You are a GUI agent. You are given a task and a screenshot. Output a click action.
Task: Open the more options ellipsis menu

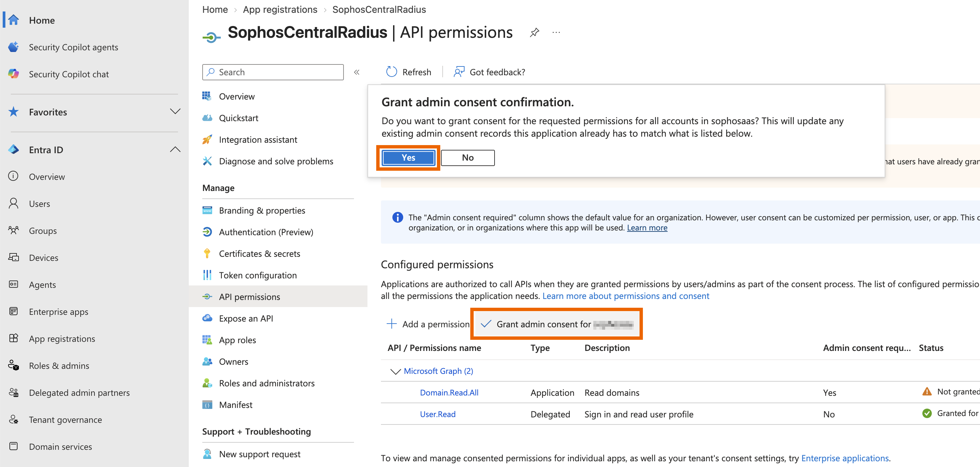(556, 32)
